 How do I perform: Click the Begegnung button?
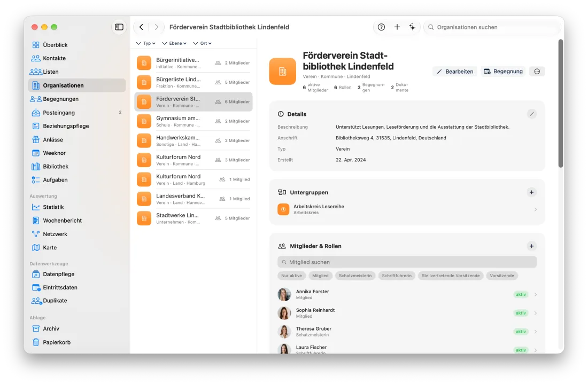pyautogui.click(x=503, y=72)
